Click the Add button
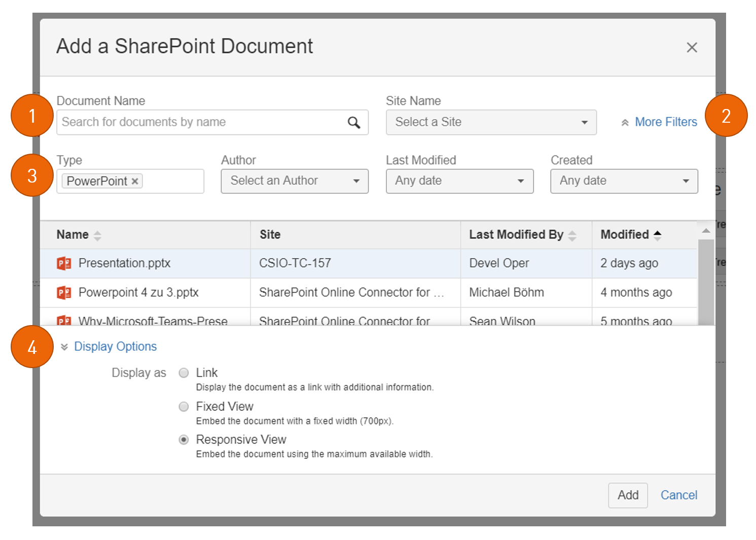The image size is (756, 540). [628, 495]
